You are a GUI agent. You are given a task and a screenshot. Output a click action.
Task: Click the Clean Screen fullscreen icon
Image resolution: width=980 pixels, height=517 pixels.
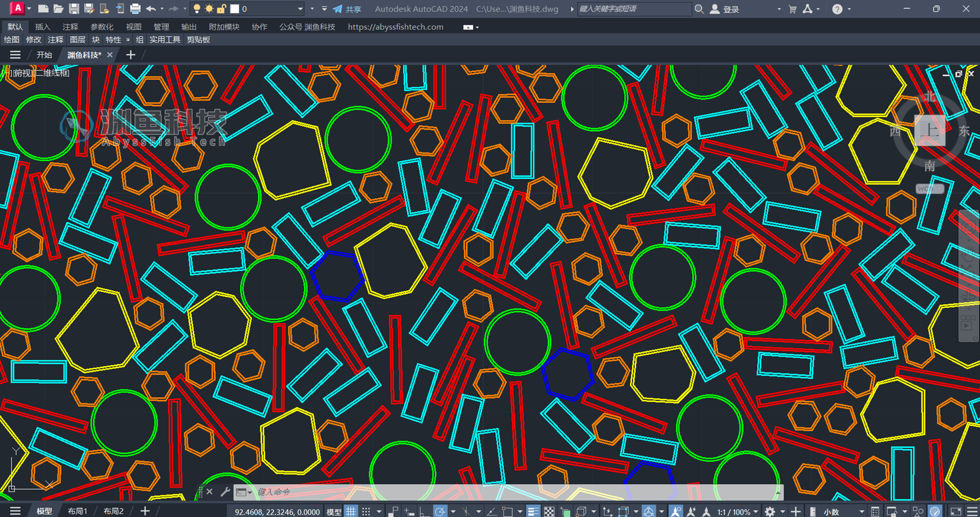(x=955, y=512)
